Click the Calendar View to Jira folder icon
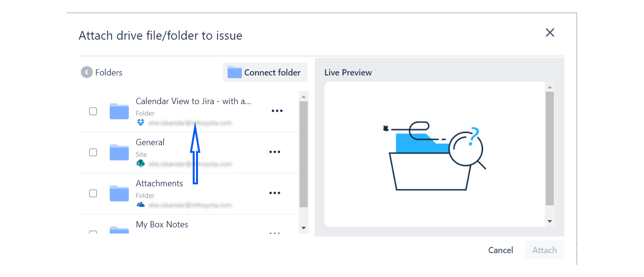This screenshot has height=277, width=644. tap(119, 111)
